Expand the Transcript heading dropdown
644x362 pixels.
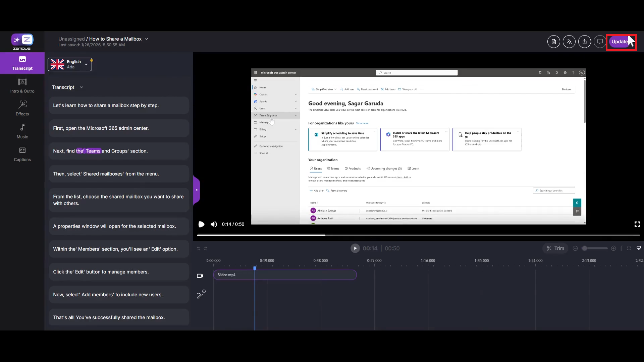coord(81,87)
